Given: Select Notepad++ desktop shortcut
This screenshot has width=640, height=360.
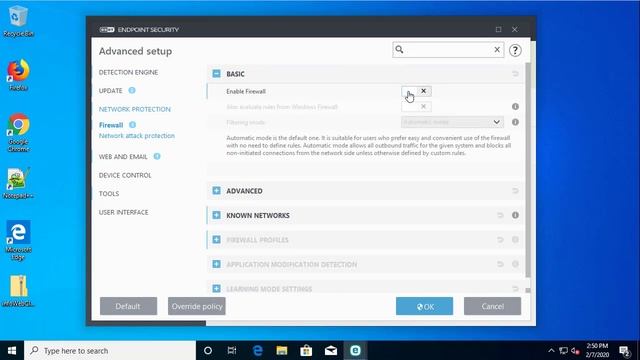Looking at the screenshot, I should (x=18, y=183).
